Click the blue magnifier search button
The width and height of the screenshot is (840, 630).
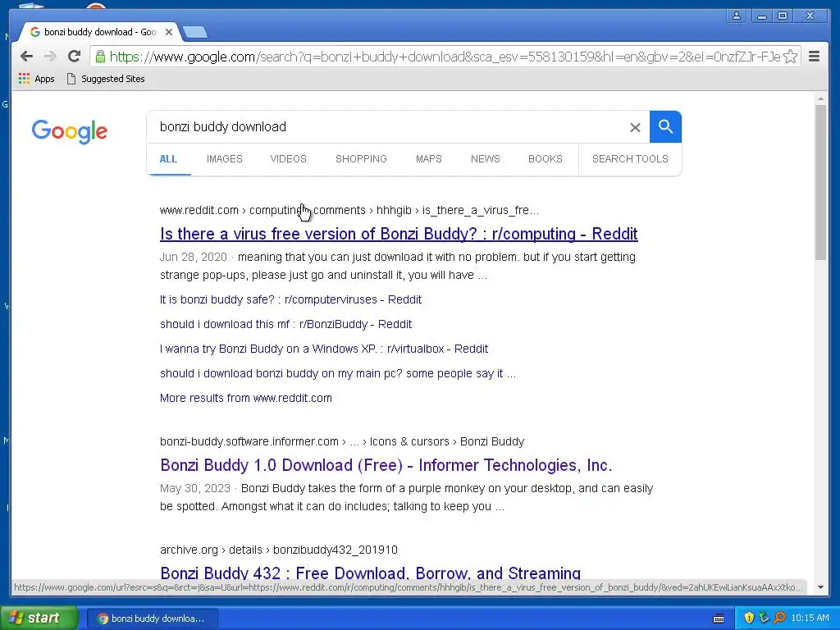click(665, 127)
